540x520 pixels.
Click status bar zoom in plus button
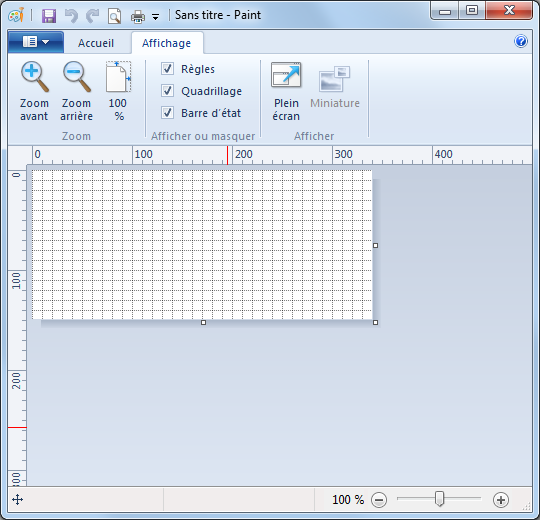(501, 500)
